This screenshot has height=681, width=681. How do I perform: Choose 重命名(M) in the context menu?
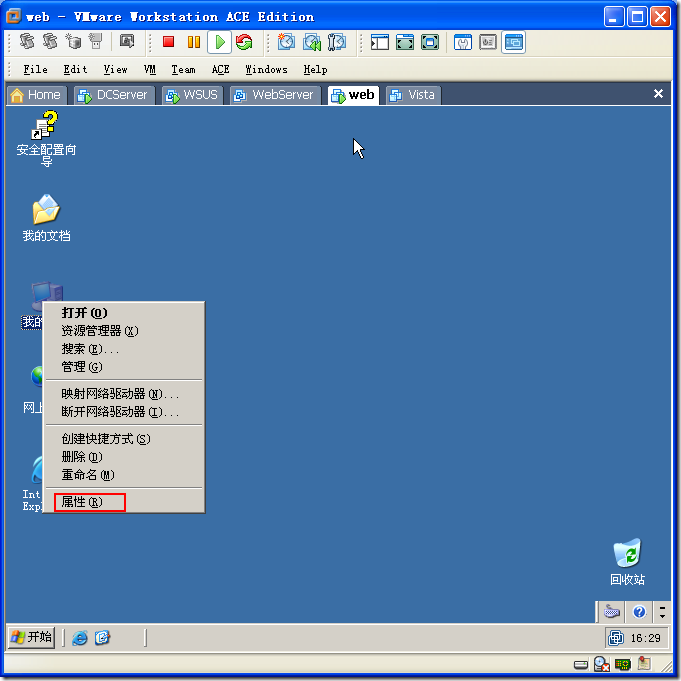pos(124,475)
